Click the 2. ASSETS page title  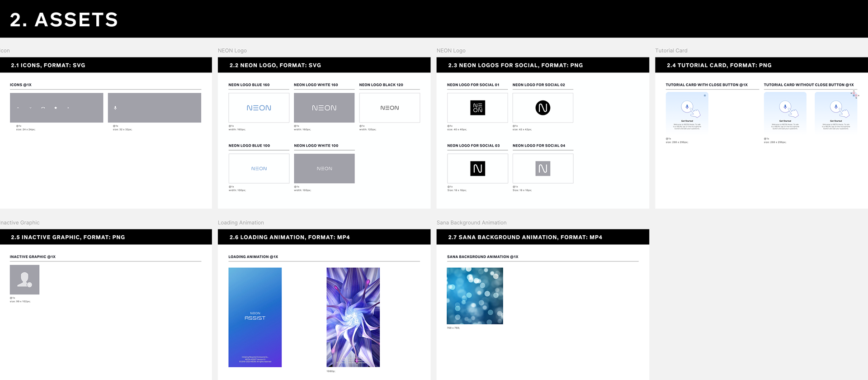click(x=64, y=20)
